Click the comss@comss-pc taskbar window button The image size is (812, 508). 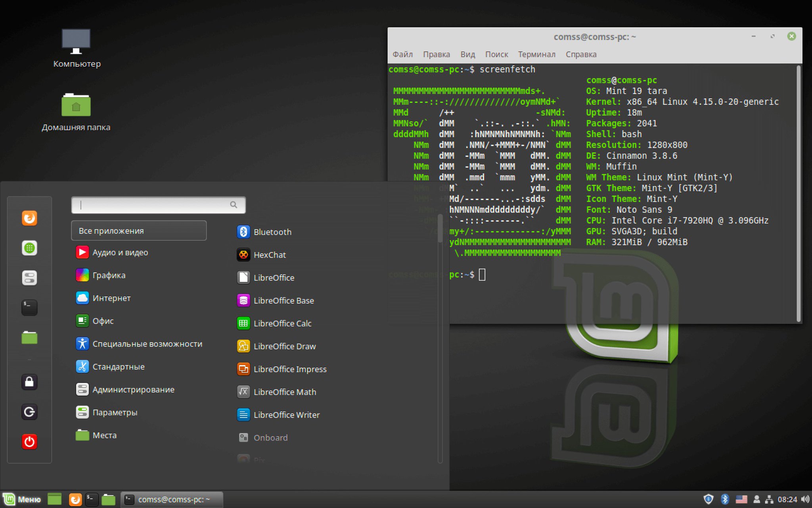(x=172, y=499)
